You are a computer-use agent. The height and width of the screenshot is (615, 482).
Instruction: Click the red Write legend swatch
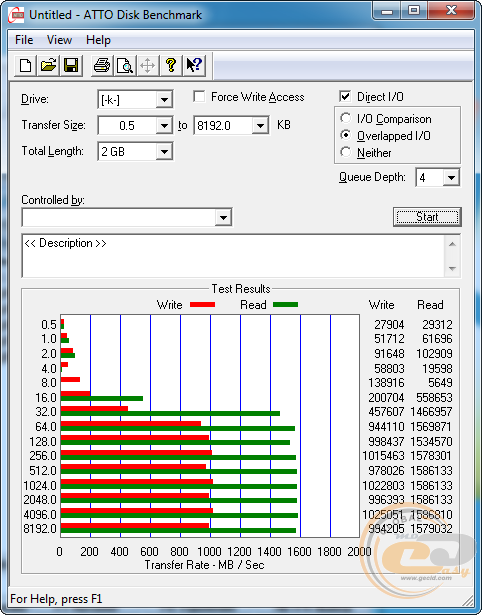[202, 305]
